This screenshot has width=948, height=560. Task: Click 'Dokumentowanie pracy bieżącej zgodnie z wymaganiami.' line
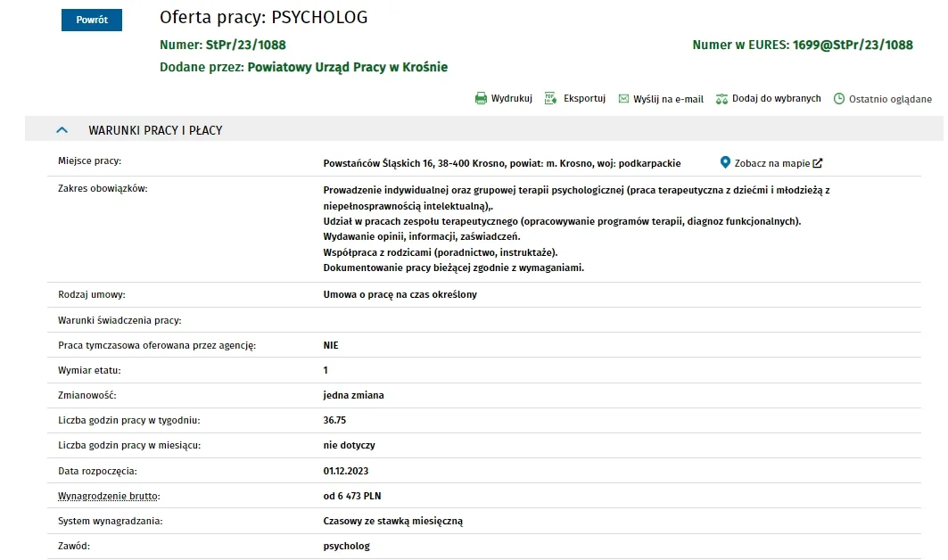(x=453, y=268)
